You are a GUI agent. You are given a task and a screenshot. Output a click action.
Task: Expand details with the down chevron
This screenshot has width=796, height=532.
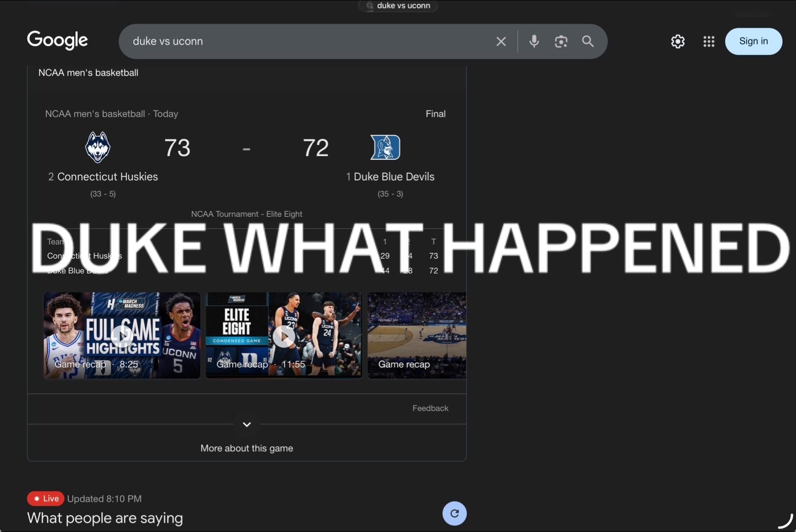(247, 424)
